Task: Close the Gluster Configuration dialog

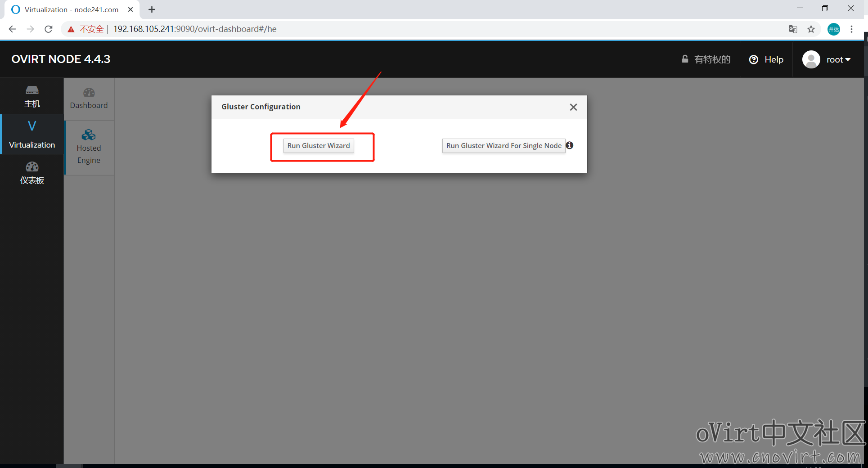Action: pyautogui.click(x=573, y=107)
